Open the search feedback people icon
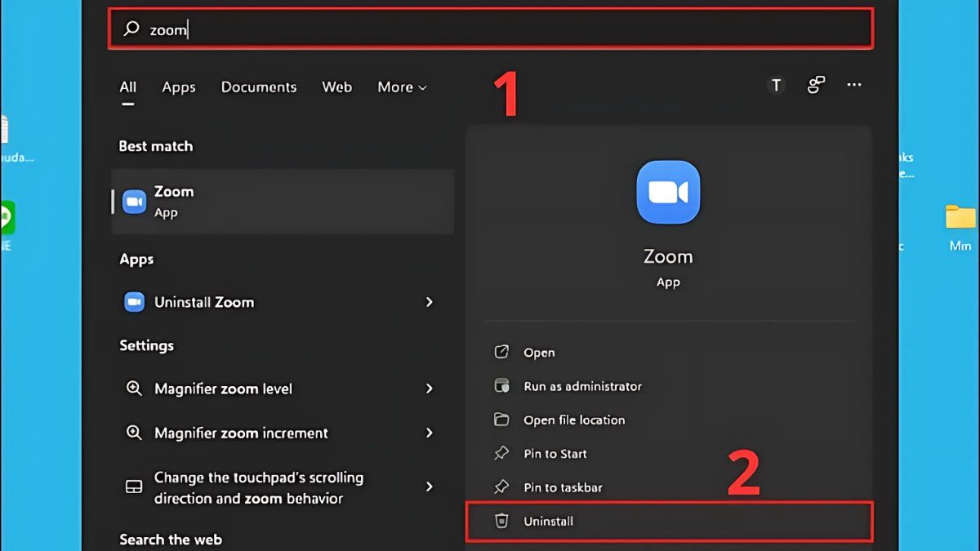The height and width of the screenshot is (551, 980). point(816,85)
